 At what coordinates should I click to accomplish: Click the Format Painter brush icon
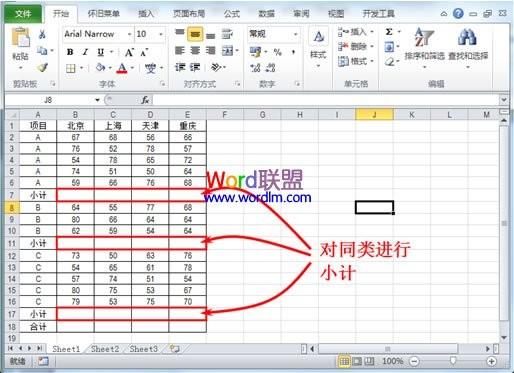42,68
